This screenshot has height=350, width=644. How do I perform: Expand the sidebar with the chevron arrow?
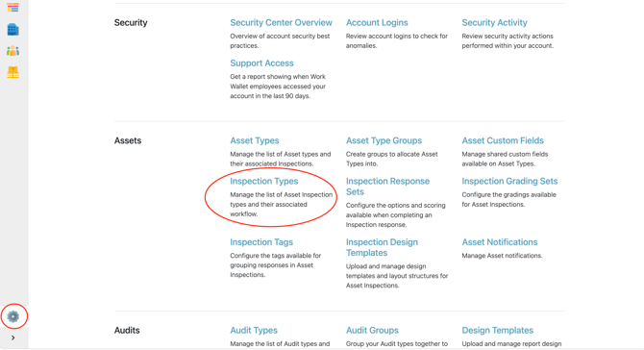pos(13,337)
